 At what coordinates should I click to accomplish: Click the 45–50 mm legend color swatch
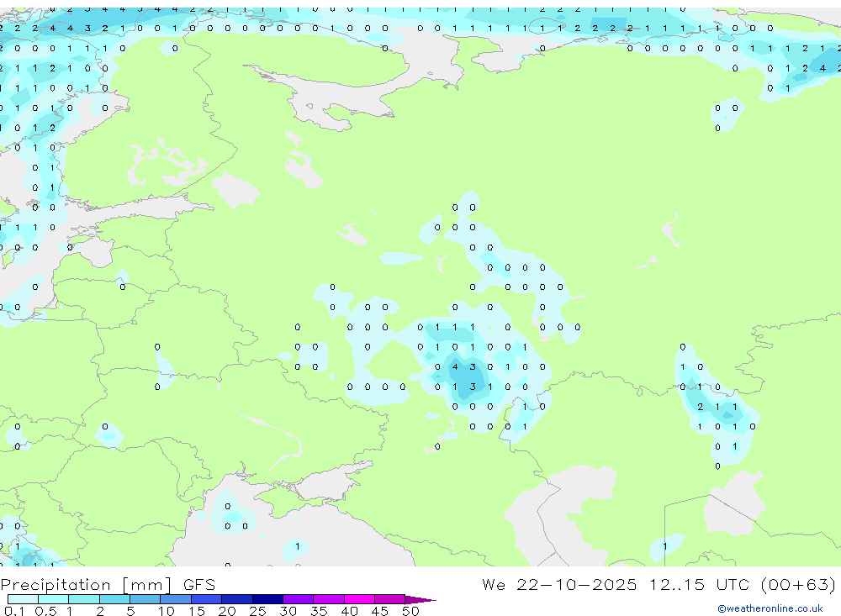(390, 599)
